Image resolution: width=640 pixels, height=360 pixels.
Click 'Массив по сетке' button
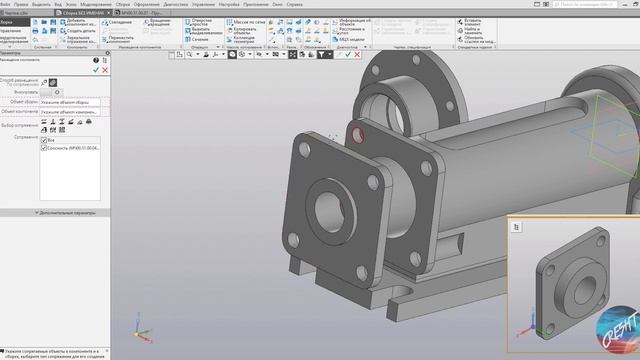(246, 22)
